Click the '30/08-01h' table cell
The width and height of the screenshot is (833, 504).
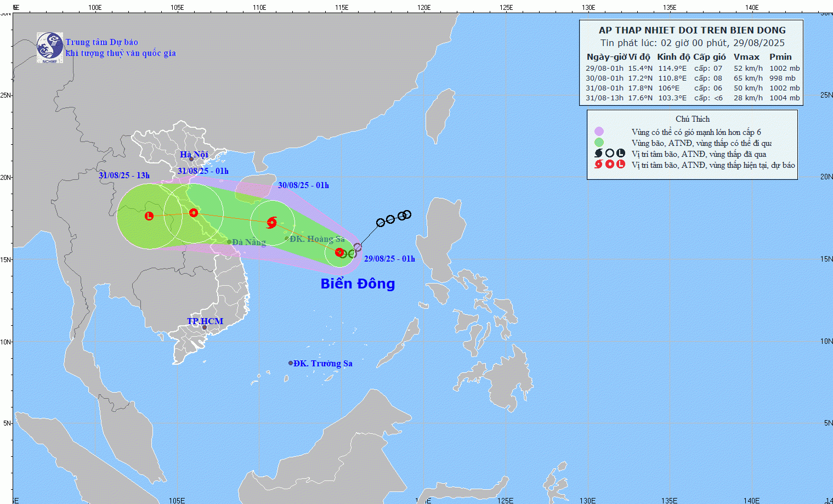click(x=604, y=78)
